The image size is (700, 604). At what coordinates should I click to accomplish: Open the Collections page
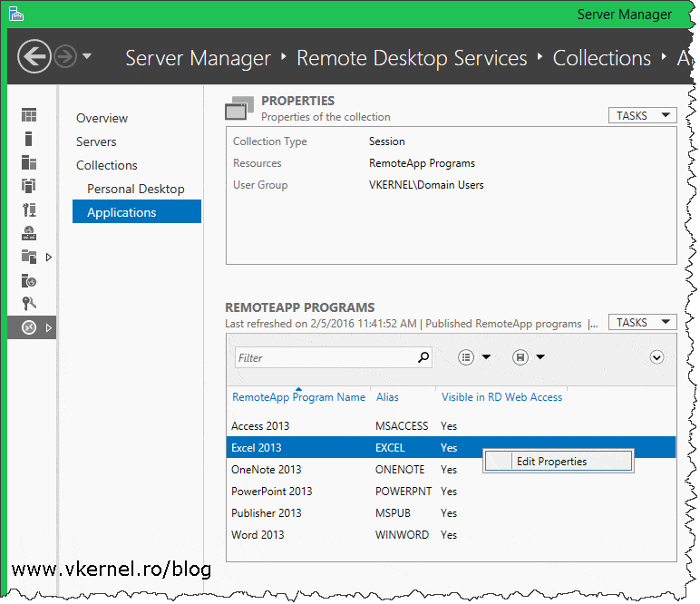tap(107, 166)
